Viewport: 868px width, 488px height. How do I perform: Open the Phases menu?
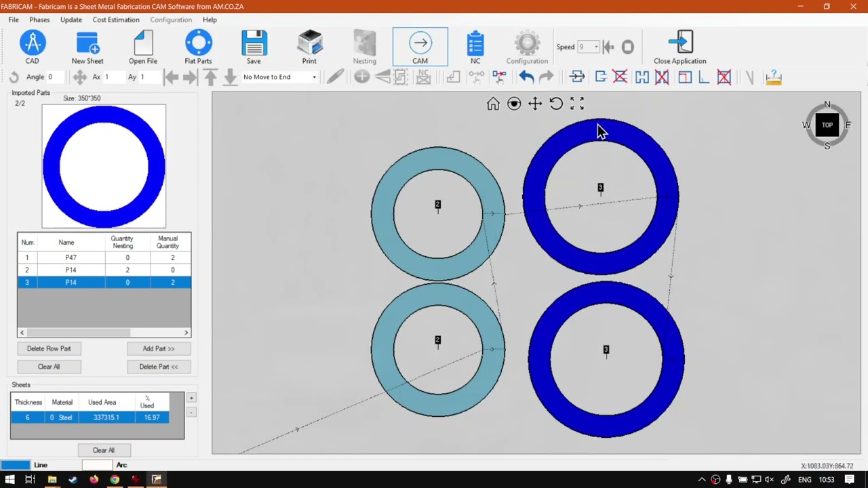pos(39,20)
